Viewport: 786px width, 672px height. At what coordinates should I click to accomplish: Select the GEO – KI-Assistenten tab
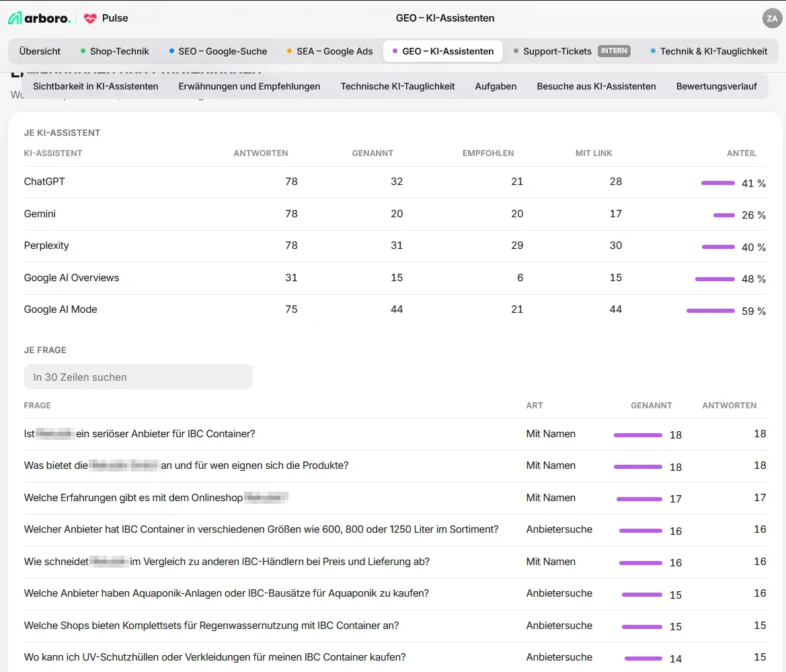point(443,51)
